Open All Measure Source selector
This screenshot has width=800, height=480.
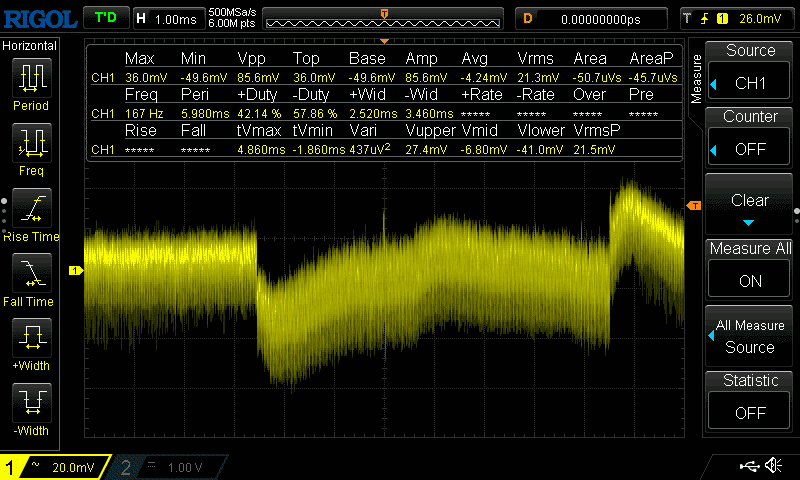(x=750, y=336)
